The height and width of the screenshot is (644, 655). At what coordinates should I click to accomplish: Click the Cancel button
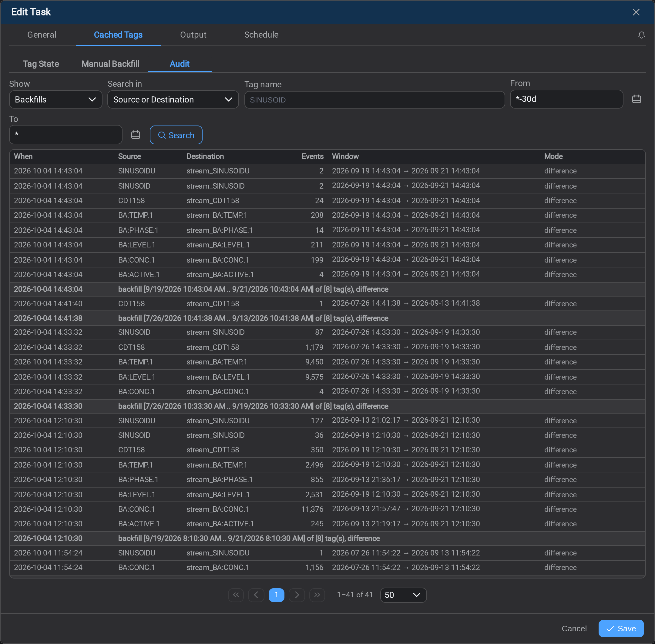pos(574,629)
